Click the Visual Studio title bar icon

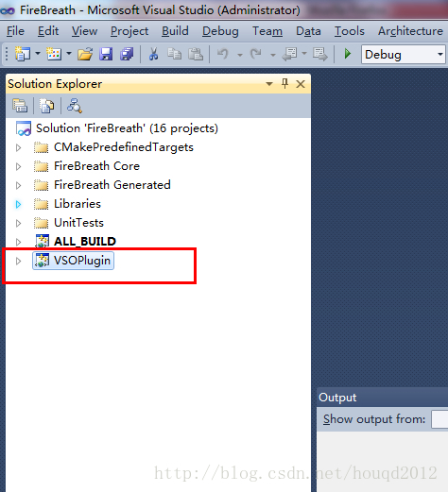(8, 11)
